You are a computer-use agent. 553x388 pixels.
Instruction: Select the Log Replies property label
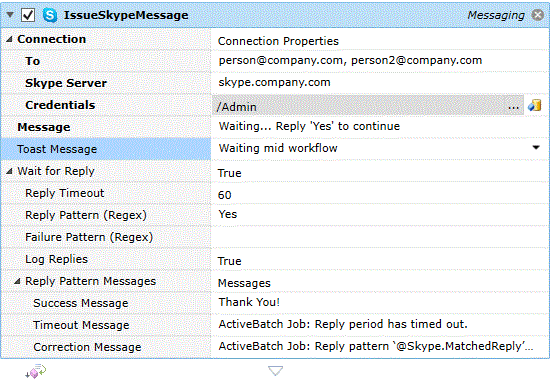pyautogui.click(x=56, y=259)
